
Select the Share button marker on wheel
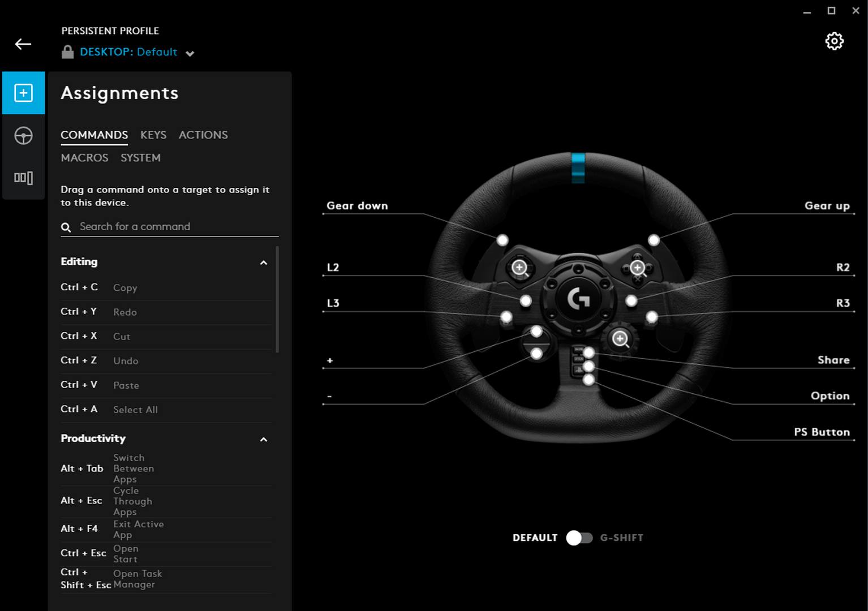click(x=589, y=353)
